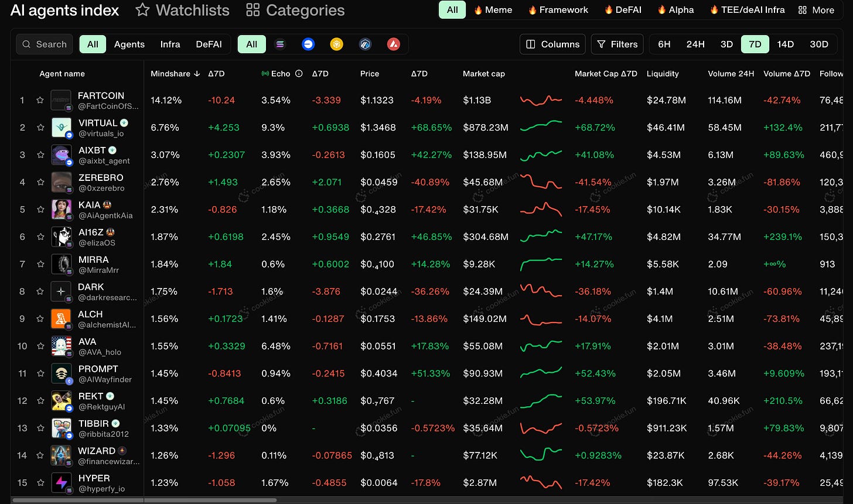This screenshot has height=504, width=853.
Task: Star HYPER as a favorite
Action: coord(40,482)
